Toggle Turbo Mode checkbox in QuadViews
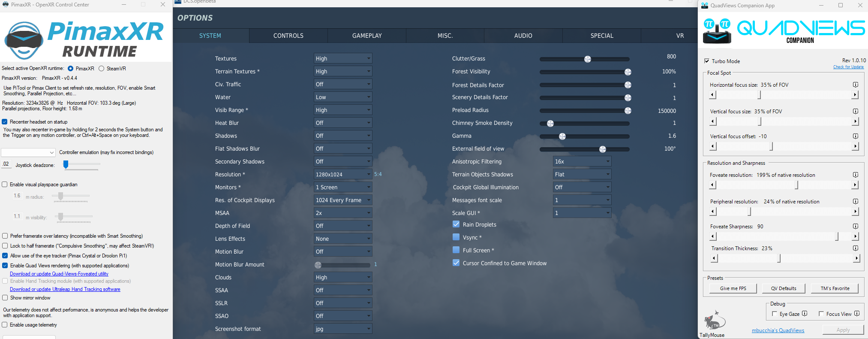868x339 pixels. point(707,61)
